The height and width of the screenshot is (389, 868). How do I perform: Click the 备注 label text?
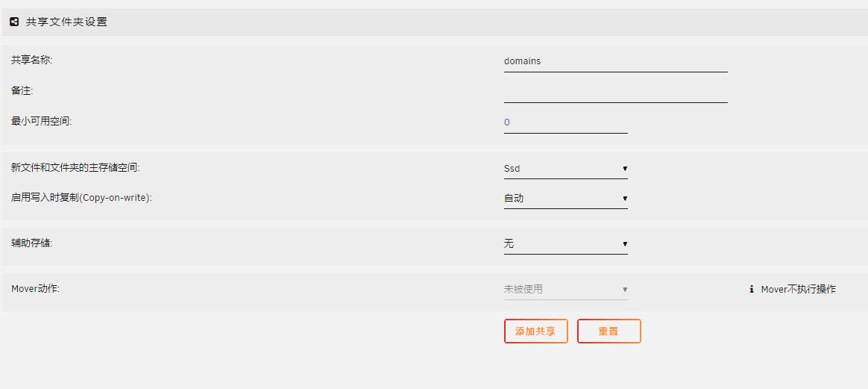(x=22, y=90)
